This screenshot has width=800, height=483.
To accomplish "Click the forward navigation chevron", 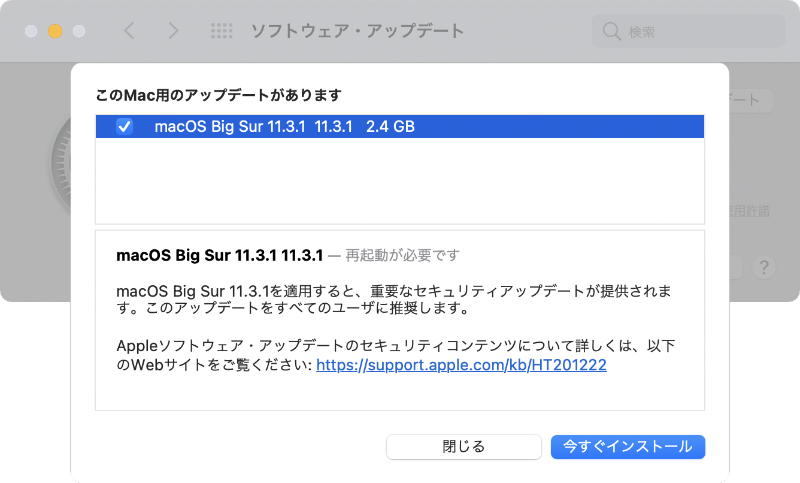I will [x=173, y=31].
